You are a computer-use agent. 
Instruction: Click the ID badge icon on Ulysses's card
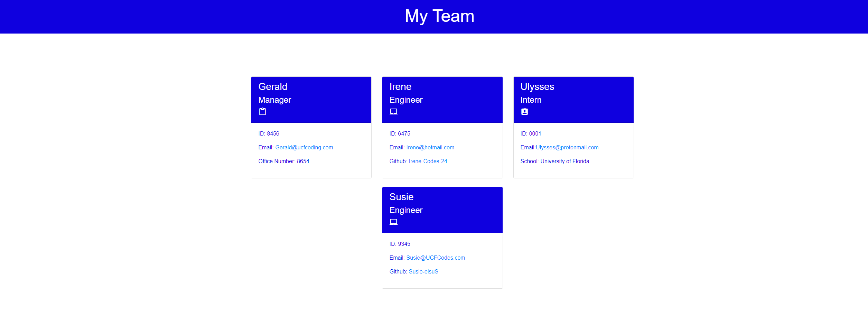pyautogui.click(x=524, y=111)
